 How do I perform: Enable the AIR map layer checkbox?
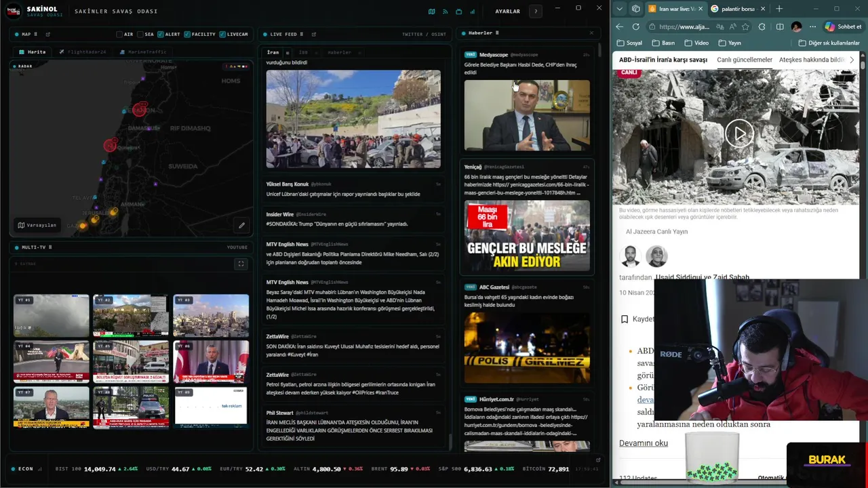pos(119,34)
